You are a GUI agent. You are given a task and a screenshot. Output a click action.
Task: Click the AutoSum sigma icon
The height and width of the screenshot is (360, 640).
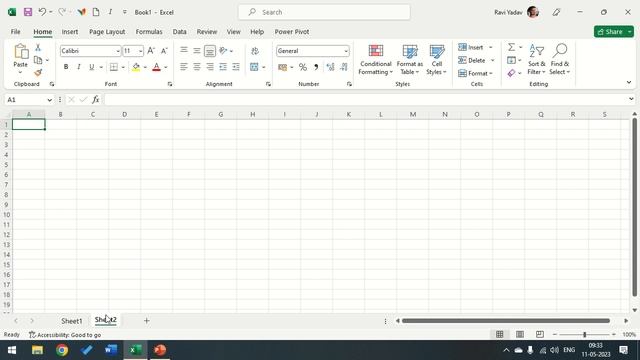[x=511, y=47]
